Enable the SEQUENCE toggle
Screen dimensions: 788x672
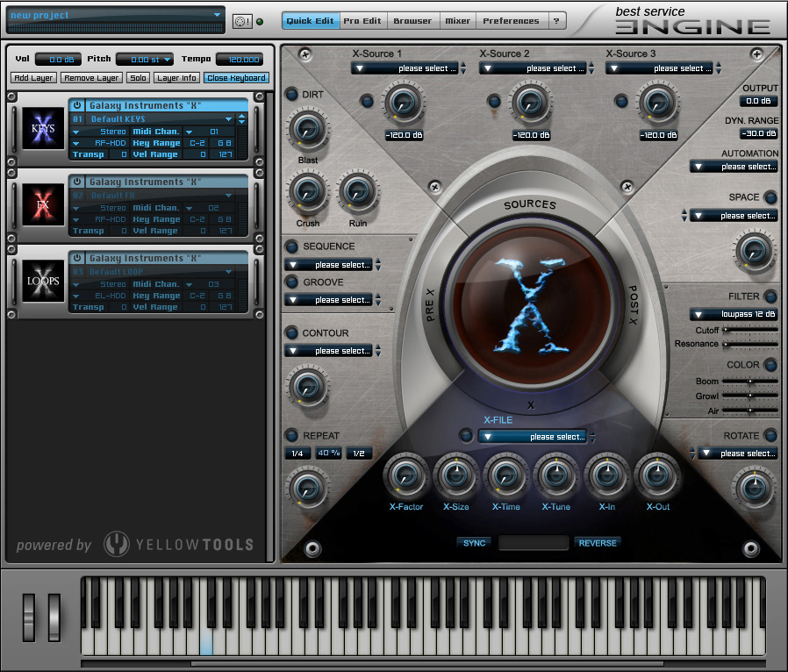291,247
